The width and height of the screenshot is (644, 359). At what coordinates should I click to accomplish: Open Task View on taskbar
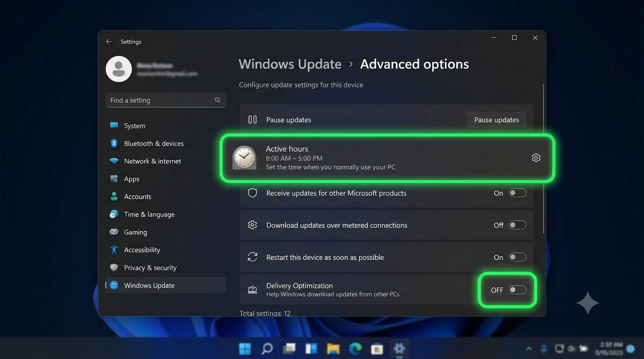click(289, 348)
